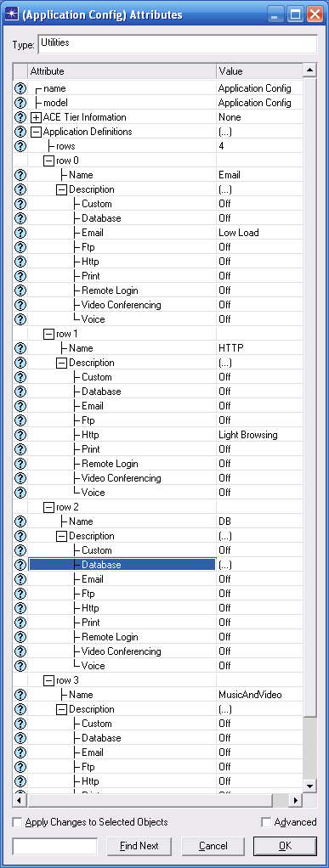Click help icon beside row 0 Remote Login
The width and height of the screenshot is (329, 868).
point(20,290)
